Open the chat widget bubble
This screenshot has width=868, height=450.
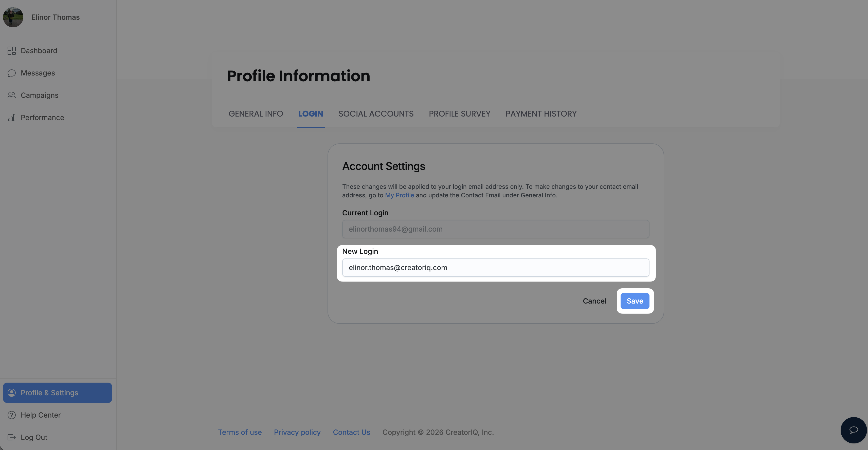click(854, 430)
